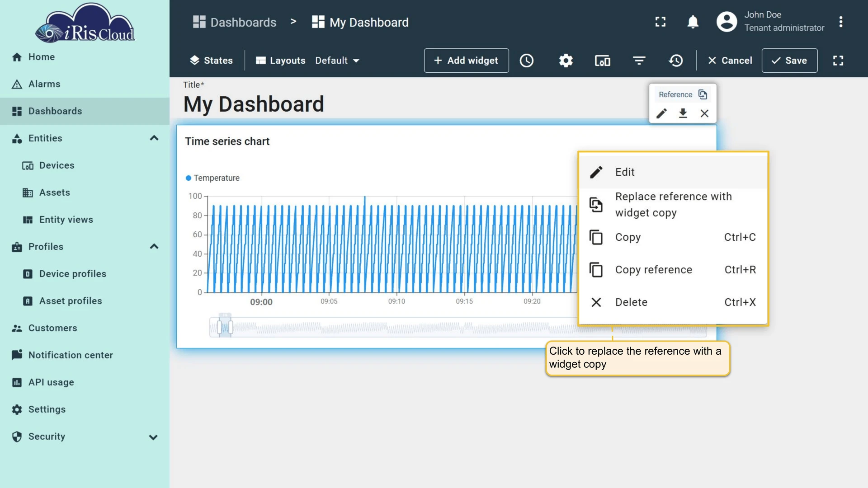Click the My Dashboard breadcrumb
The height and width of the screenshot is (488, 868).
click(x=360, y=22)
